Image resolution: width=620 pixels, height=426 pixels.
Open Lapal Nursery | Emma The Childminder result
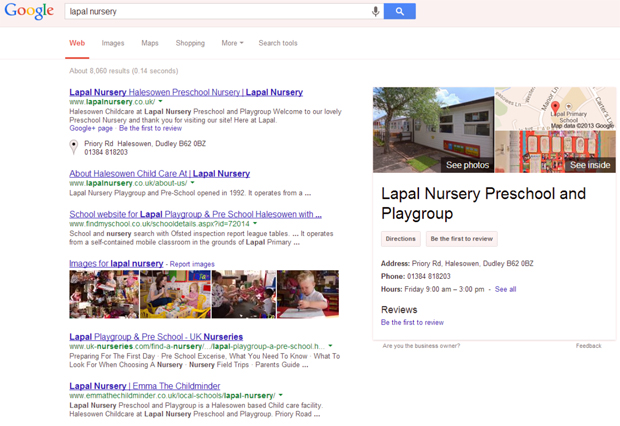[x=145, y=386]
